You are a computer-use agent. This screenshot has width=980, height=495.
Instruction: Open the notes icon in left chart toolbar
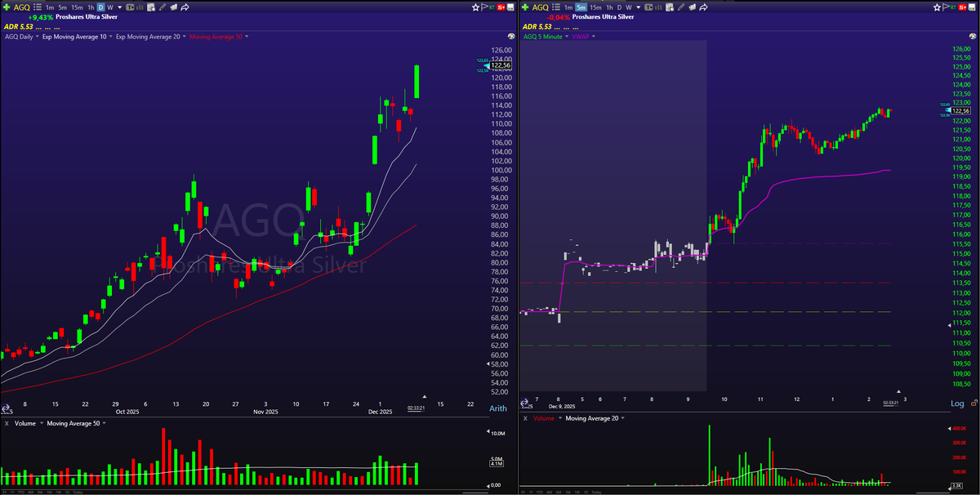150,7
